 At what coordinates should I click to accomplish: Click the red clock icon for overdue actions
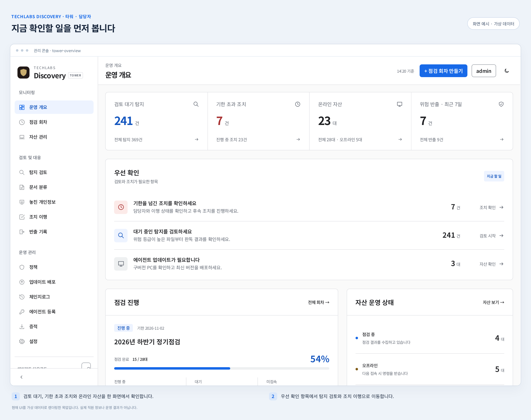pos(121,207)
